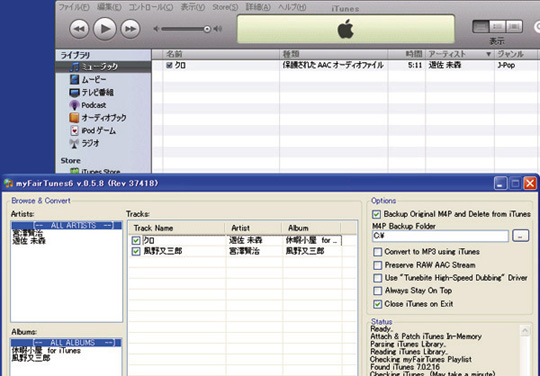540x376 pixels.
Task: Select ALL ARTISTS in Artists list
Action: [66, 226]
